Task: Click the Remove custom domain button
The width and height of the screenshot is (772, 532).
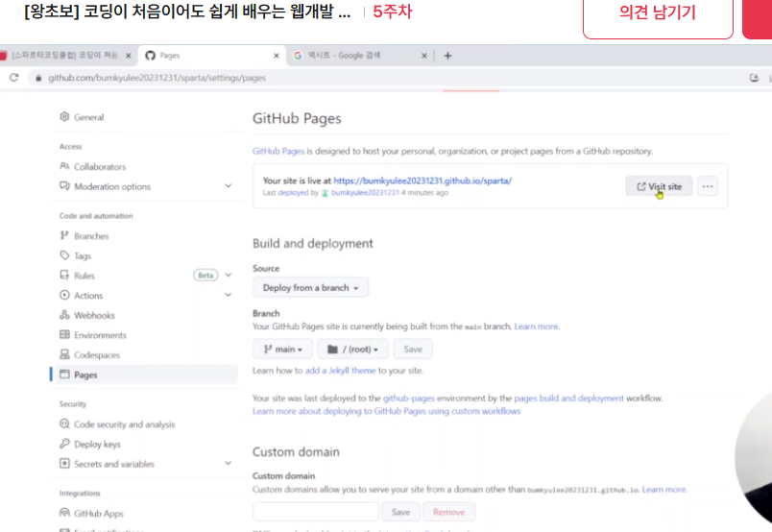Action: [448, 512]
